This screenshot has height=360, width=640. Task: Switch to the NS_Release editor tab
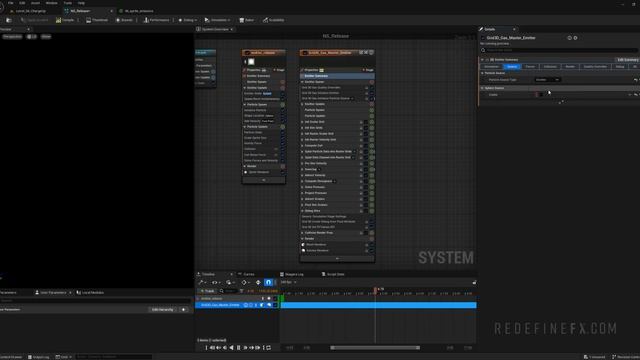coord(88,11)
